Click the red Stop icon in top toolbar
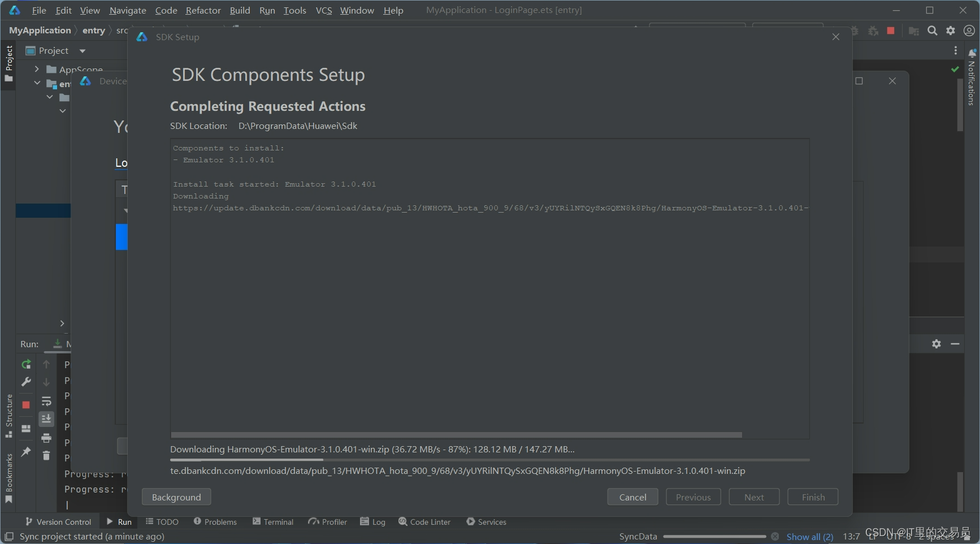Viewport: 980px width, 544px height. tap(891, 31)
